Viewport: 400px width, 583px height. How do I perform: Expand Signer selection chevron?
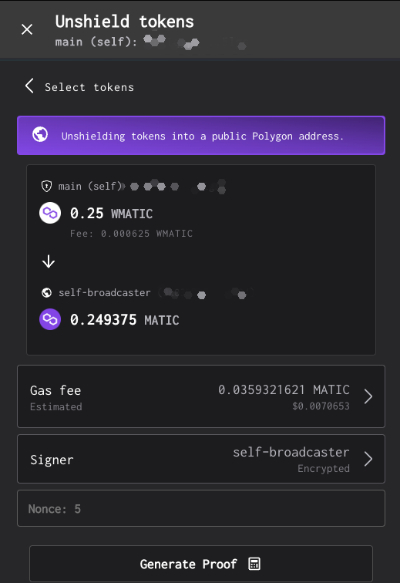pyautogui.click(x=368, y=459)
